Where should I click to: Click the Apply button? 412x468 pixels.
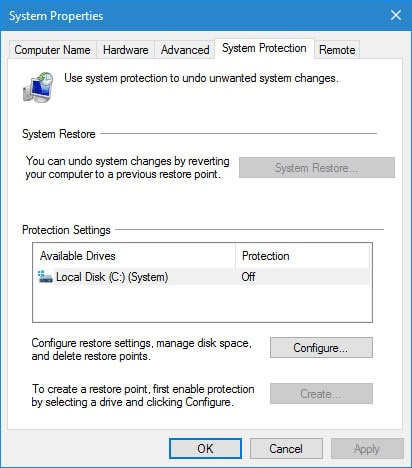[367, 449]
